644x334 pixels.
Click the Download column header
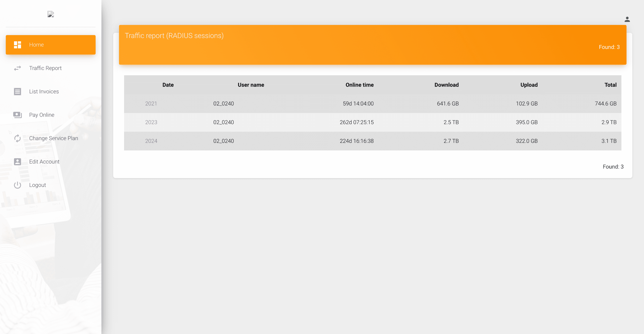point(446,85)
